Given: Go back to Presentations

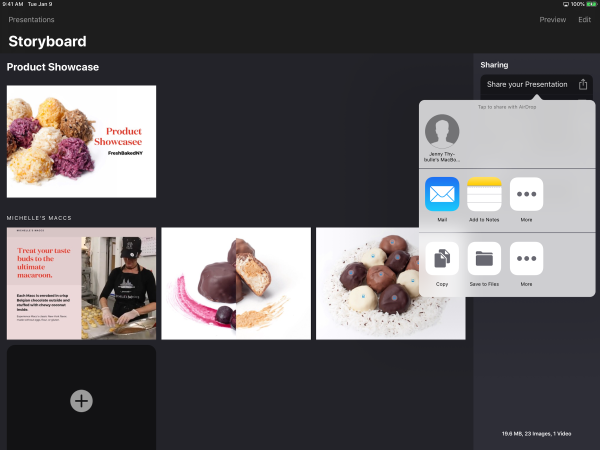Looking at the screenshot, I should pos(31,20).
